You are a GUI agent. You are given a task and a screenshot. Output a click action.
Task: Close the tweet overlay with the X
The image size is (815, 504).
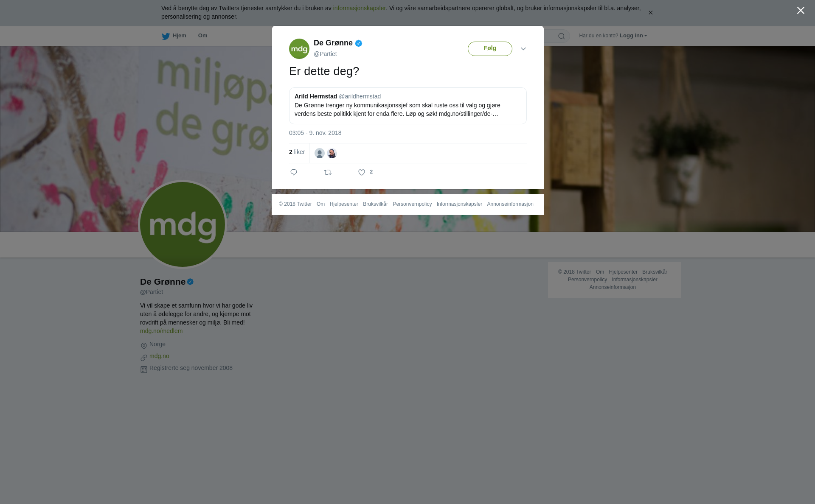801,11
